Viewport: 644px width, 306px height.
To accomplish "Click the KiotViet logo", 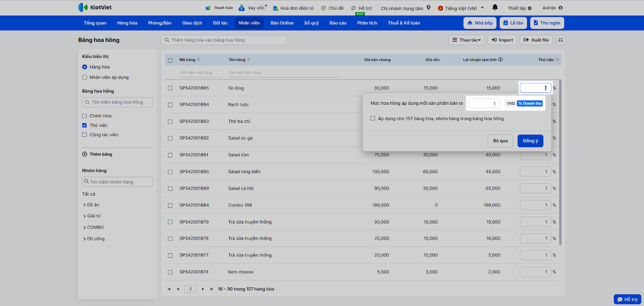I will [95, 7].
